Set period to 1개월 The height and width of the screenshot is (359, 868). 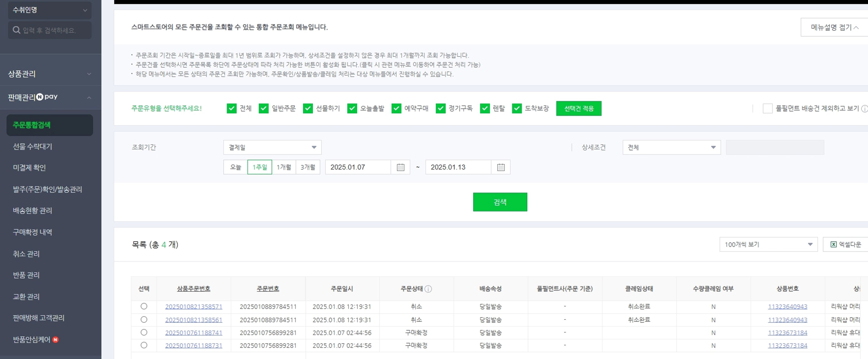284,167
